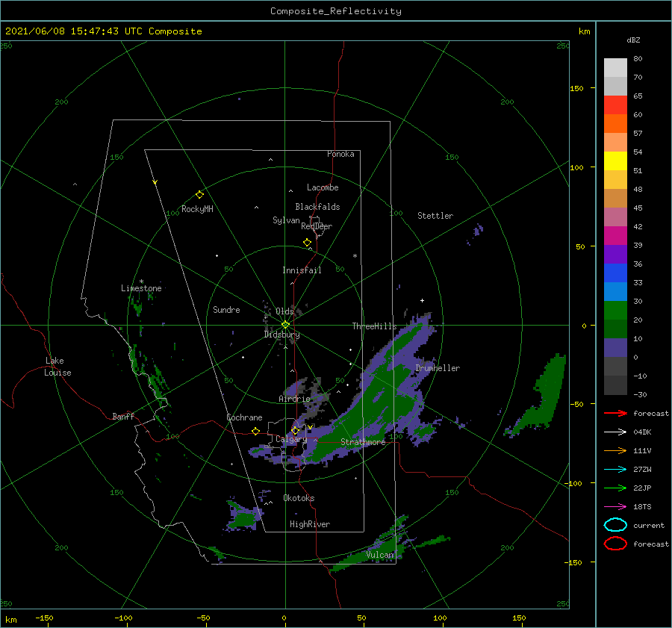Click the magenta 39-42 dBZ swatch

pos(615,236)
